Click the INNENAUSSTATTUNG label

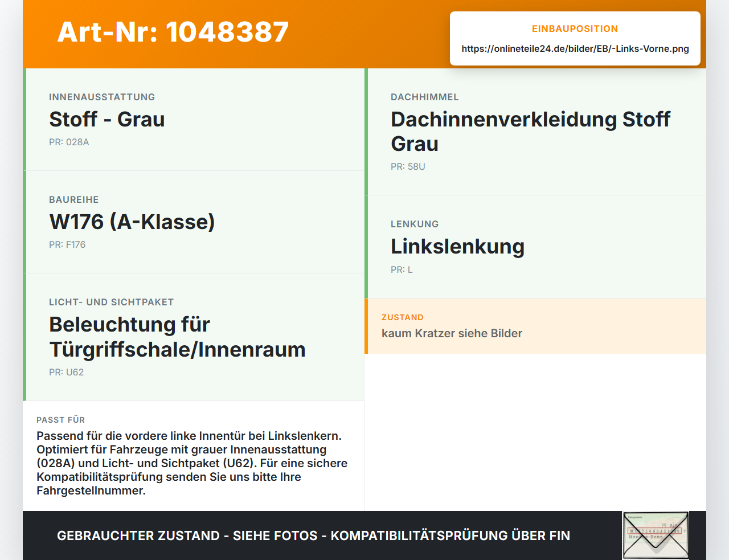102,97
